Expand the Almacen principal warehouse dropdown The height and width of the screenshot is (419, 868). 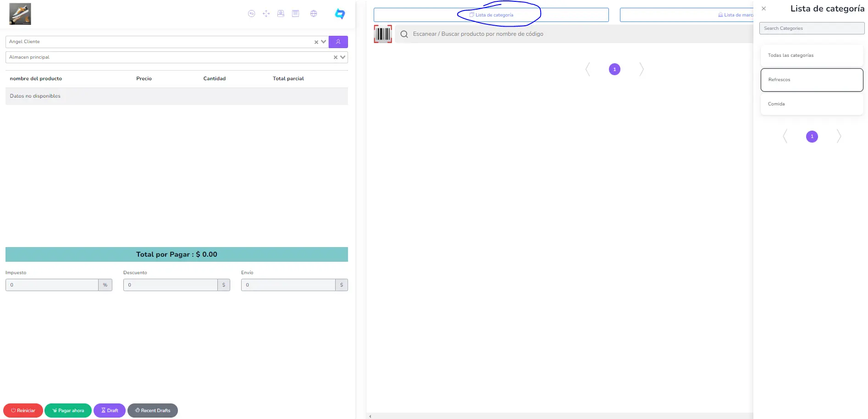pyautogui.click(x=343, y=57)
